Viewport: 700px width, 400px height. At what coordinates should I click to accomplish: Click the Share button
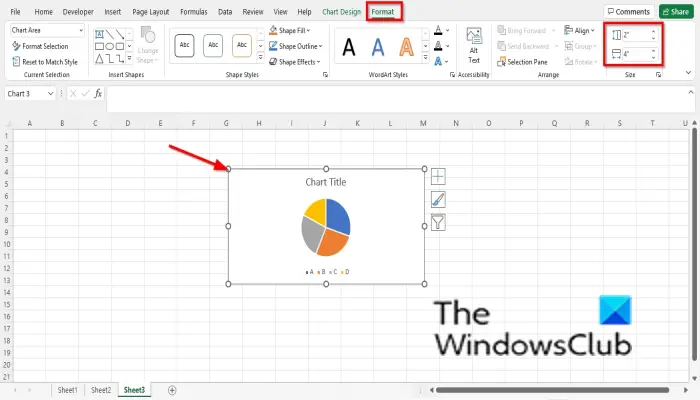click(x=676, y=12)
